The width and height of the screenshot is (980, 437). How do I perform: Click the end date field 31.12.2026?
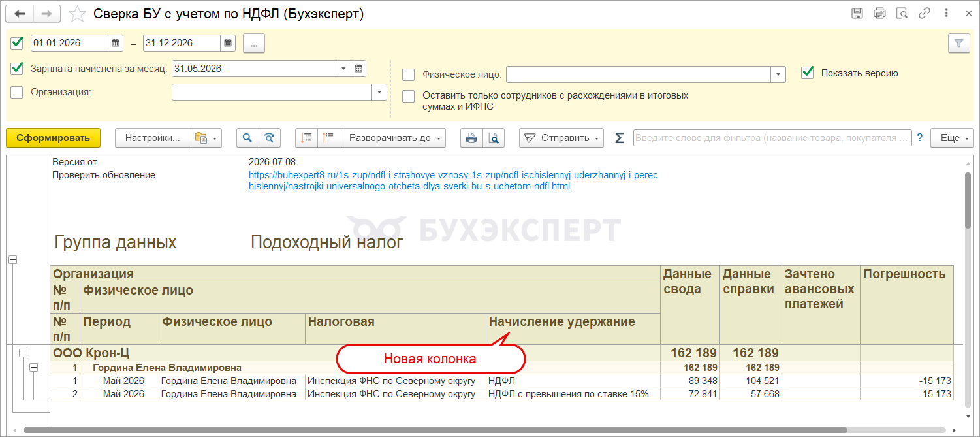182,43
